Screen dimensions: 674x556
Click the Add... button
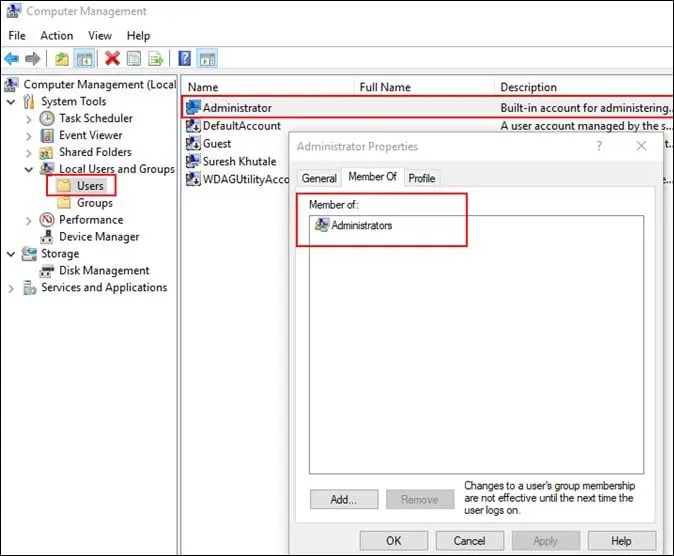pyautogui.click(x=344, y=500)
